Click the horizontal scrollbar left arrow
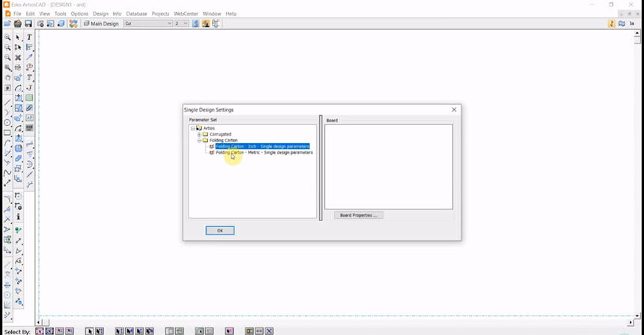This screenshot has width=644, height=335. point(39,323)
